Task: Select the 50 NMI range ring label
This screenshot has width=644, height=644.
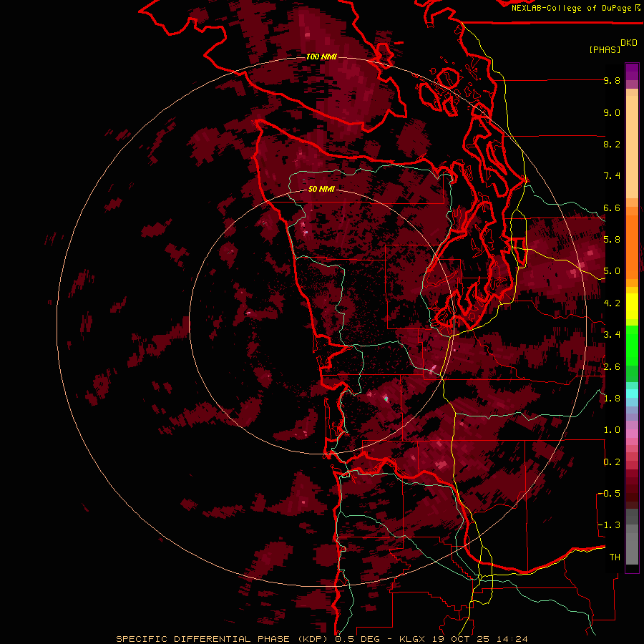Action: click(321, 189)
